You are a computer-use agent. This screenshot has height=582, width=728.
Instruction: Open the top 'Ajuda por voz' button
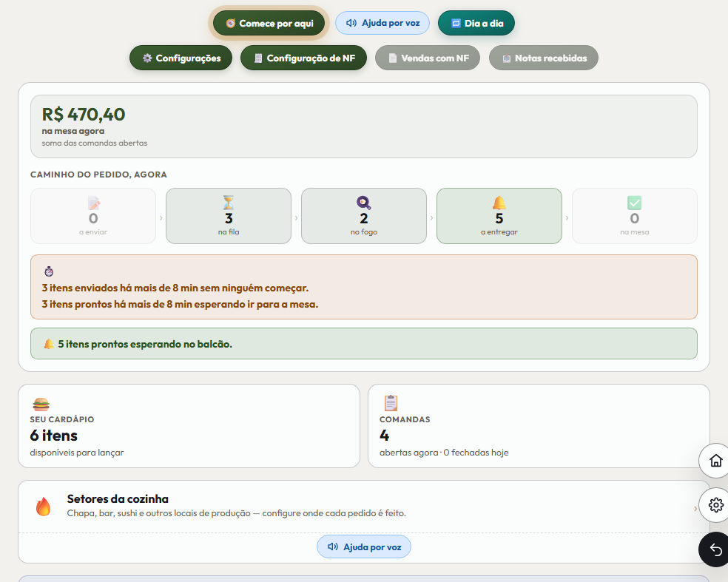[x=382, y=23]
